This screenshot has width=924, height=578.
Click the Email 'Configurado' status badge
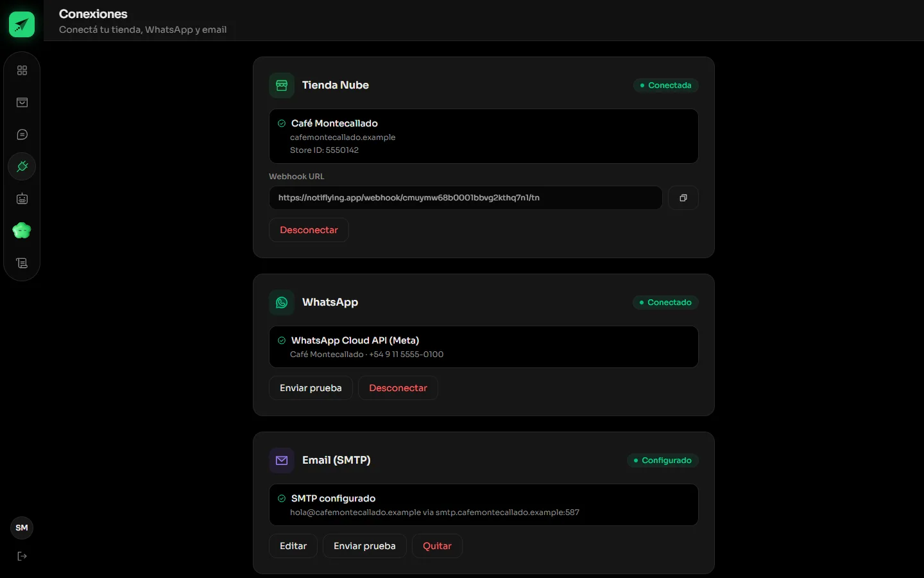[x=663, y=460]
